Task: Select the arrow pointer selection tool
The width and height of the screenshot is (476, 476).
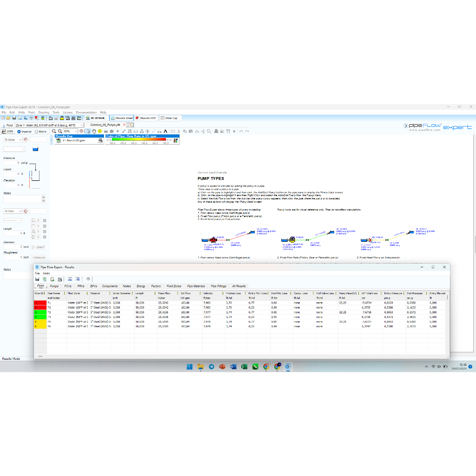Action: (88, 131)
